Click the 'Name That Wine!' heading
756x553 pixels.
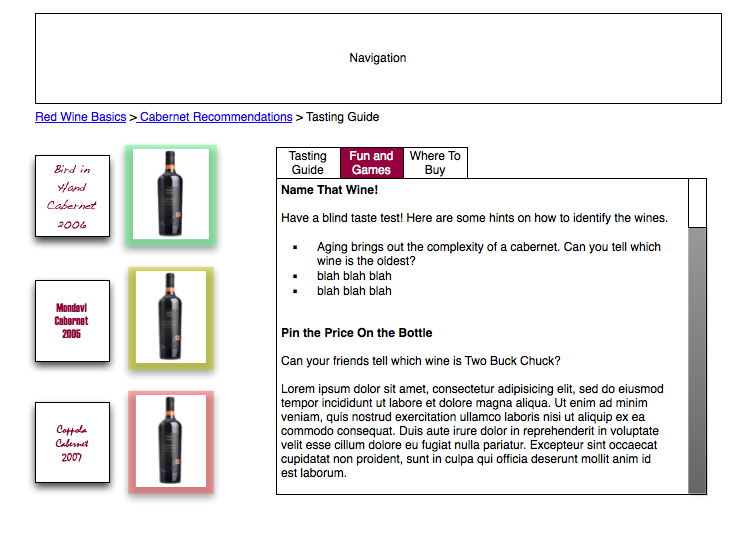(329, 190)
